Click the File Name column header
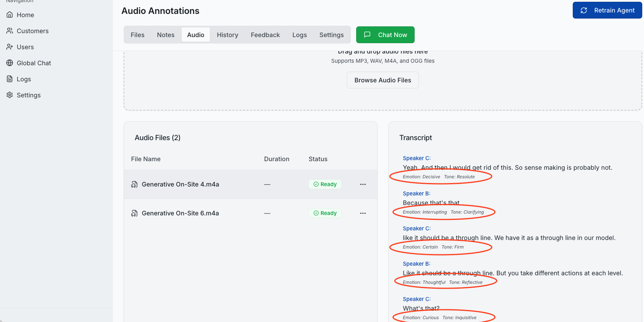This screenshot has width=644, height=322. click(x=146, y=159)
